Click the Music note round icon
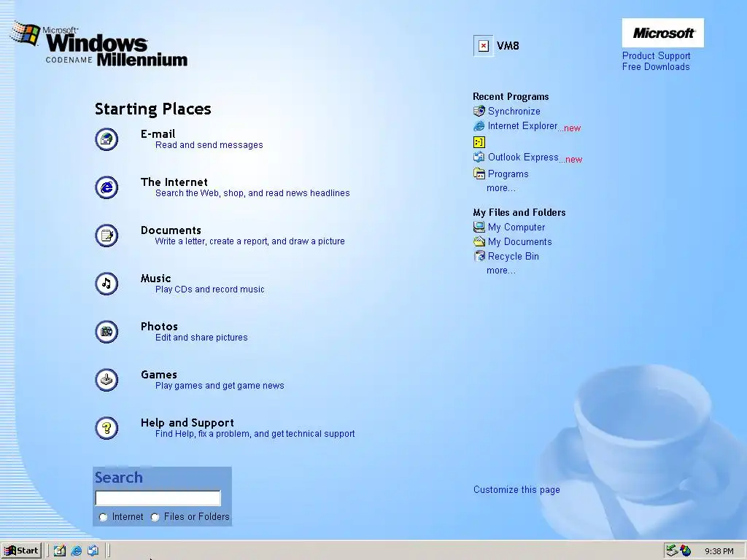Viewport: 747px width, 560px height. point(107,284)
